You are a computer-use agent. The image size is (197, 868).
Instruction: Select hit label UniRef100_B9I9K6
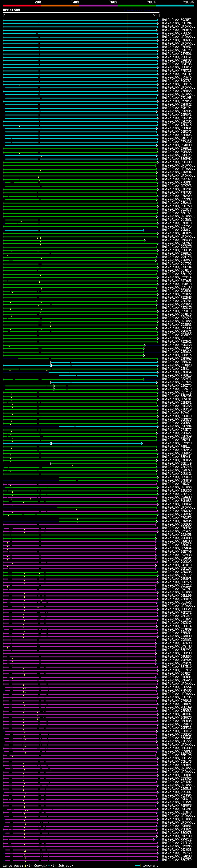click(x=177, y=382)
